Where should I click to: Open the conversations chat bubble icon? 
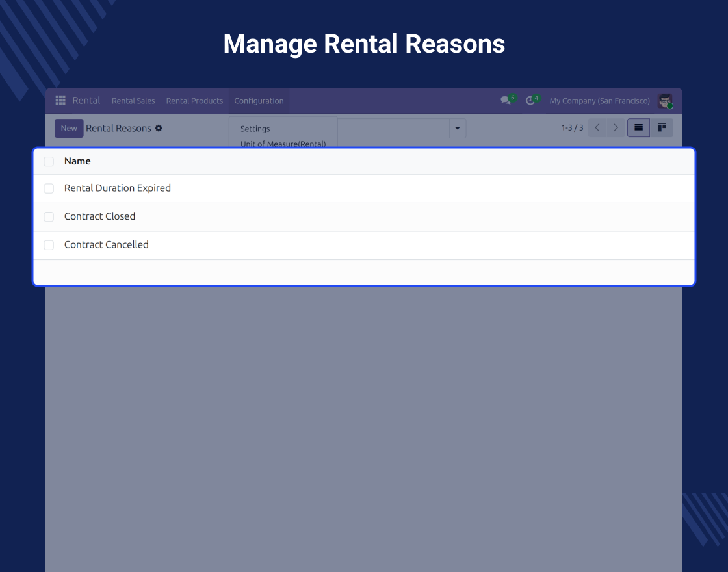pyautogui.click(x=506, y=100)
